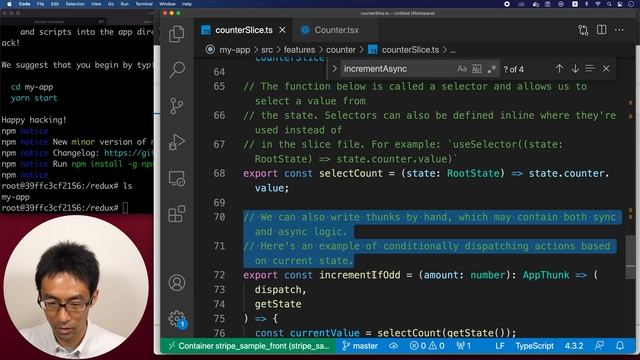Click the Wi-Fi icon in menu bar
Image resolution: width=640 pixels, height=360 pixels.
598,4
